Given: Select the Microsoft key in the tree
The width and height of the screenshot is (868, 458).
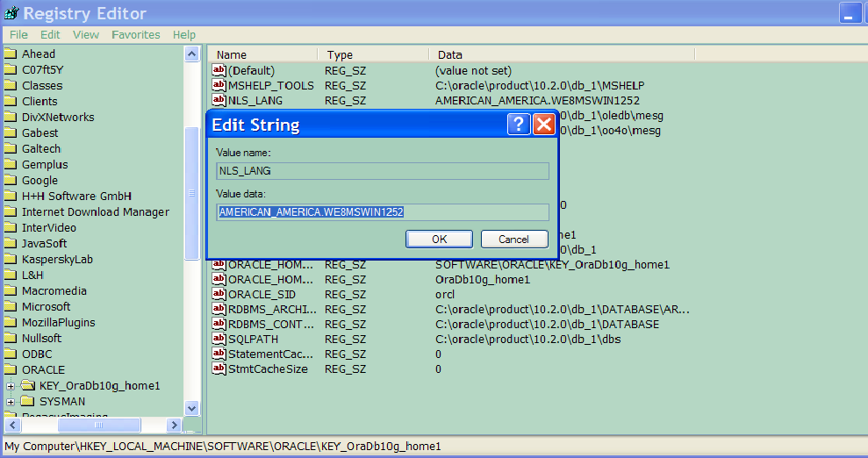Looking at the screenshot, I should tap(46, 307).
